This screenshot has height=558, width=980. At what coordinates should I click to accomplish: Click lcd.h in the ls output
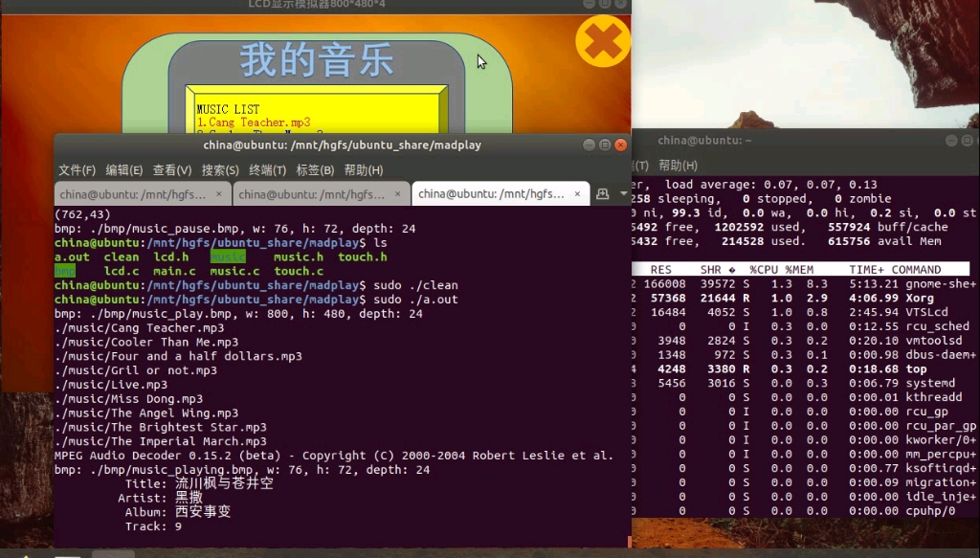171,257
